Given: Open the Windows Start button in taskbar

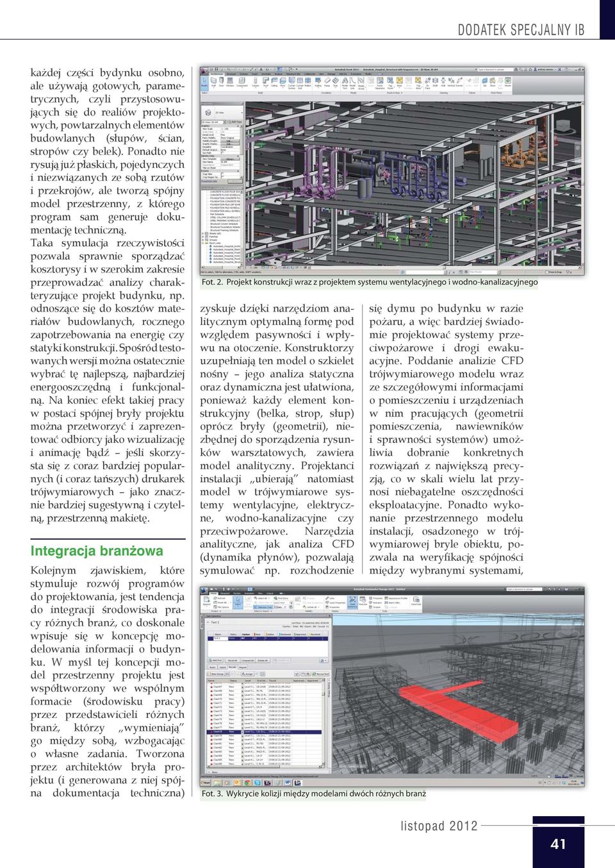Looking at the screenshot, I should [206, 783].
